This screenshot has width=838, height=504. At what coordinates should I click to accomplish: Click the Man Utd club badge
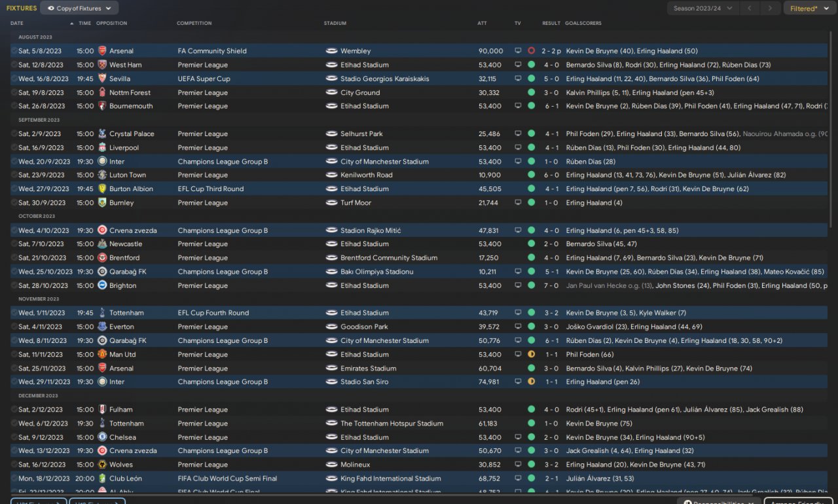pos(102,355)
